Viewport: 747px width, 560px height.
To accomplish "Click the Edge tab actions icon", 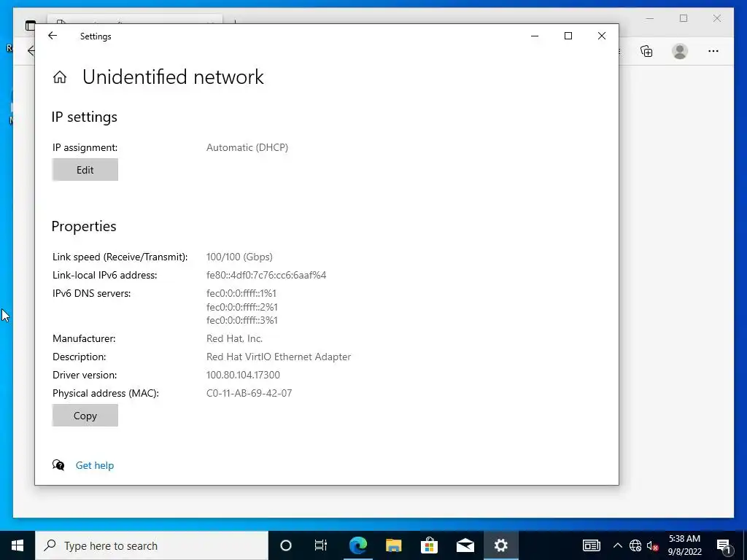I will click(x=30, y=26).
